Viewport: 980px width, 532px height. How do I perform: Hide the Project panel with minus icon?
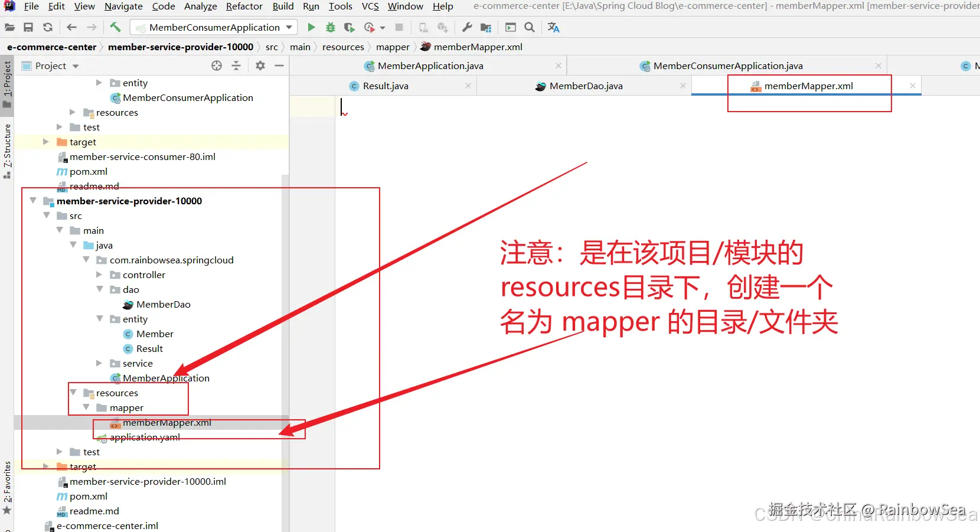(x=279, y=66)
